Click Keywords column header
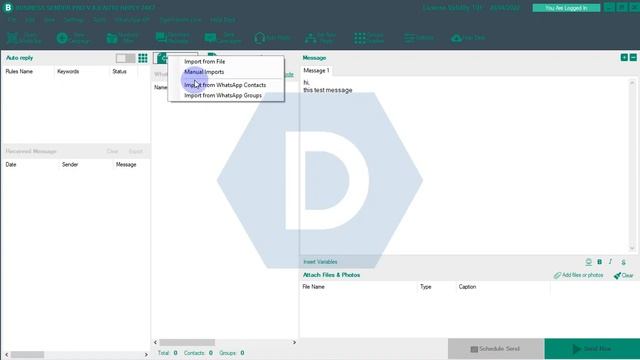Image resolution: width=640 pixels, height=360 pixels. click(x=68, y=71)
